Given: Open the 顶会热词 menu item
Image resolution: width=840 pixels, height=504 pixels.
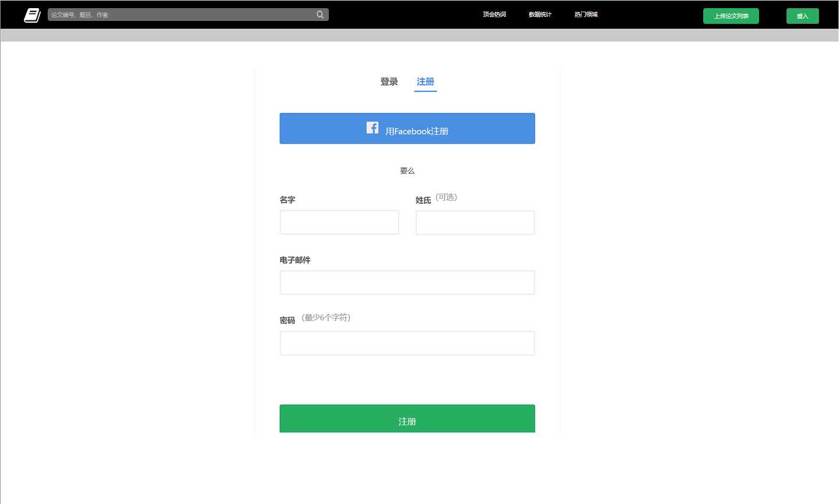Looking at the screenshot, I should click(494, 14).
